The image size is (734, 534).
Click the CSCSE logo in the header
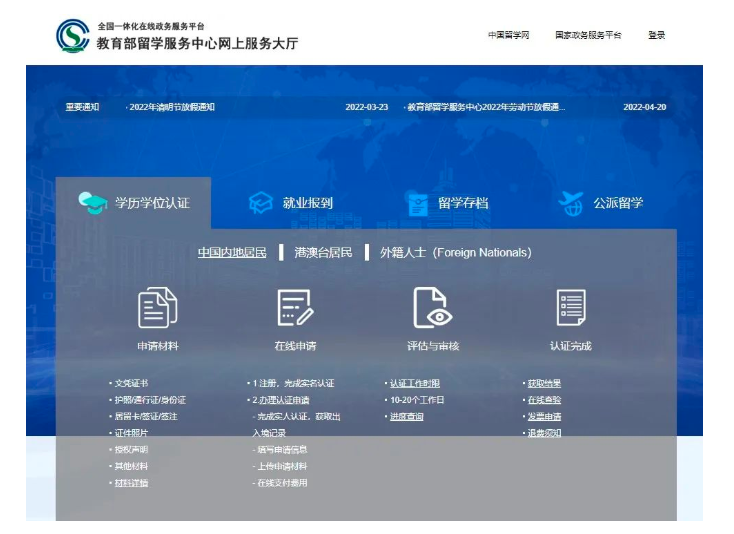(73, 36)
